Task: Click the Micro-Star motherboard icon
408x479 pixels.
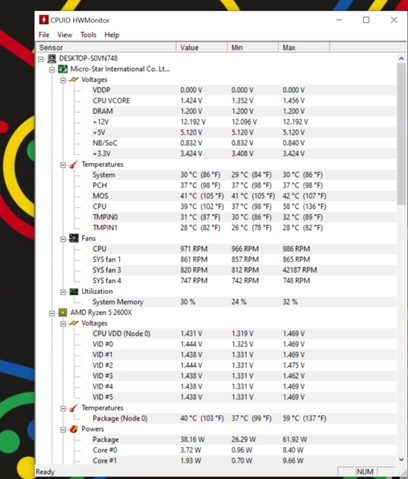Action: tap(63, 69)
